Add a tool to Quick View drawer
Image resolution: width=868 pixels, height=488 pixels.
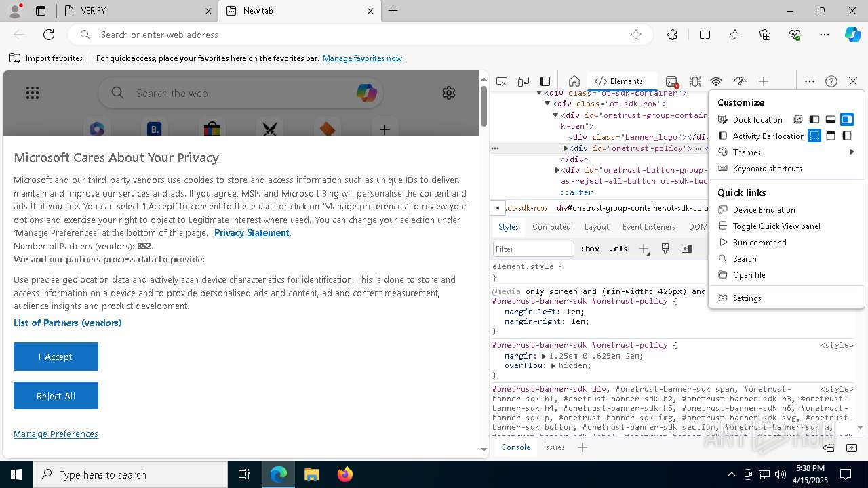pos(583,447)
